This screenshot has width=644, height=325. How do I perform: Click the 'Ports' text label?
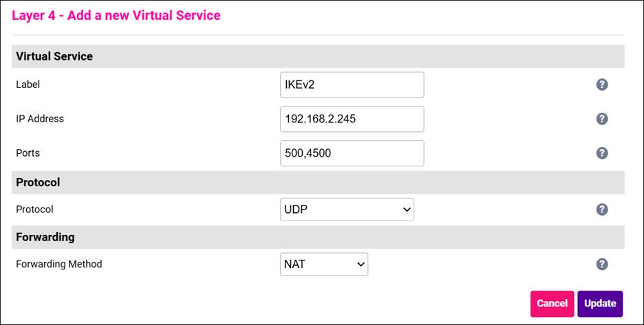tap(28, 153)
